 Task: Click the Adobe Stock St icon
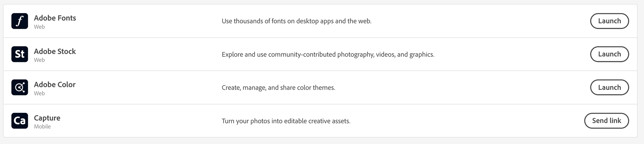tap(20, 54)
